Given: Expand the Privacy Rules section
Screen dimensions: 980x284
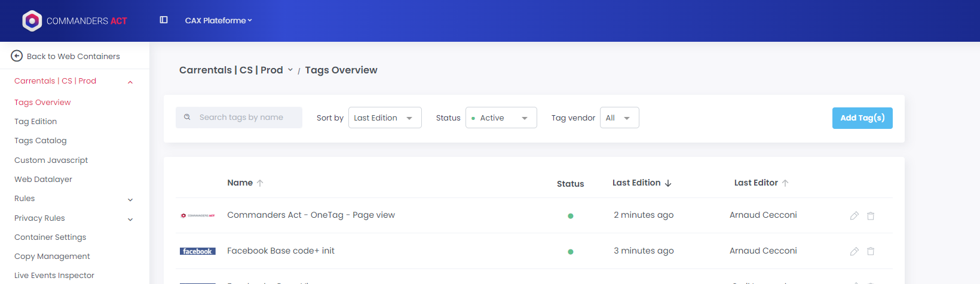Looking at the screenshot, I should (x=130, y=219).
